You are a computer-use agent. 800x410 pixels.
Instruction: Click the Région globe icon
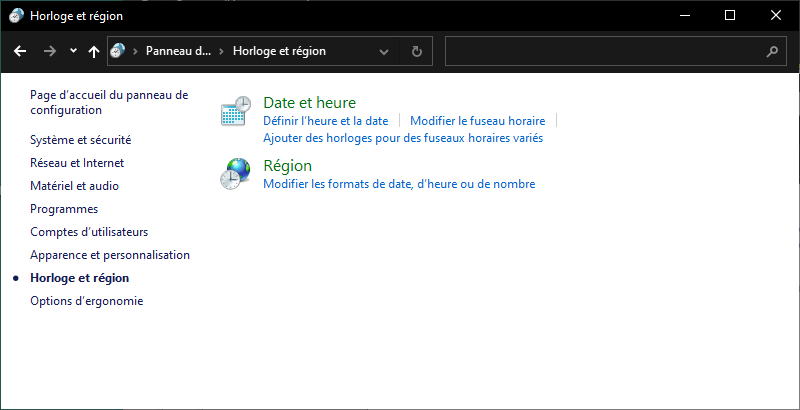pyautogui.click(x=235, y=174)
